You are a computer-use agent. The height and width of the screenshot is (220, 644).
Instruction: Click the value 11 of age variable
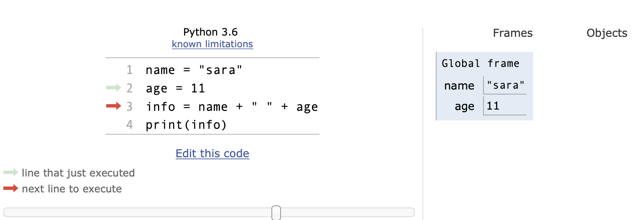click(505, 106)
